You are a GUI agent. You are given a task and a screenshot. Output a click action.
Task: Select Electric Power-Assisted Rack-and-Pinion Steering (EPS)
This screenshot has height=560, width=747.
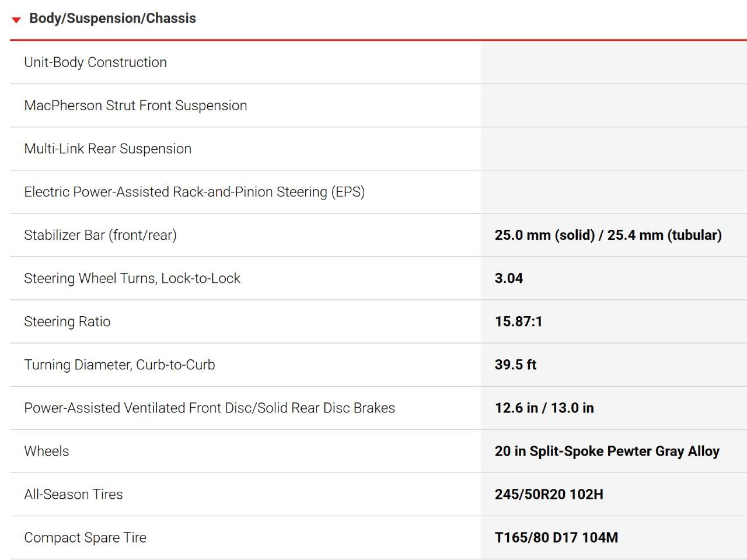coord(194,192)
